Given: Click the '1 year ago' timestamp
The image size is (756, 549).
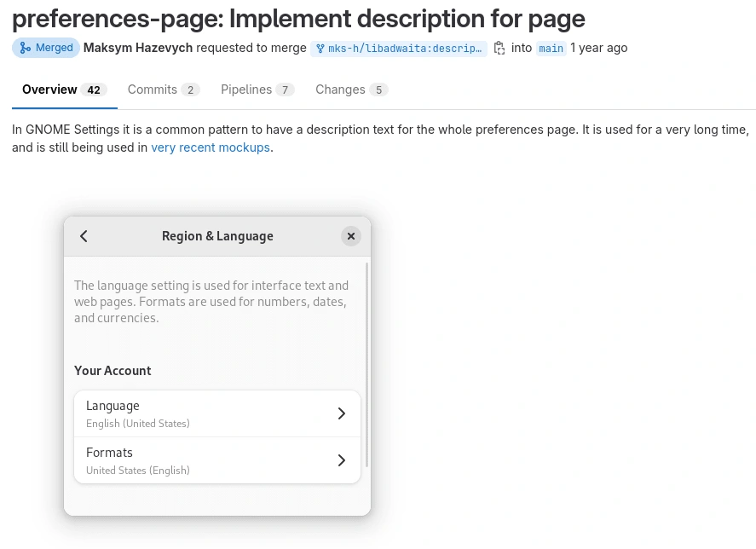Looking at the screenshot, I should click(x=599, y=48).
